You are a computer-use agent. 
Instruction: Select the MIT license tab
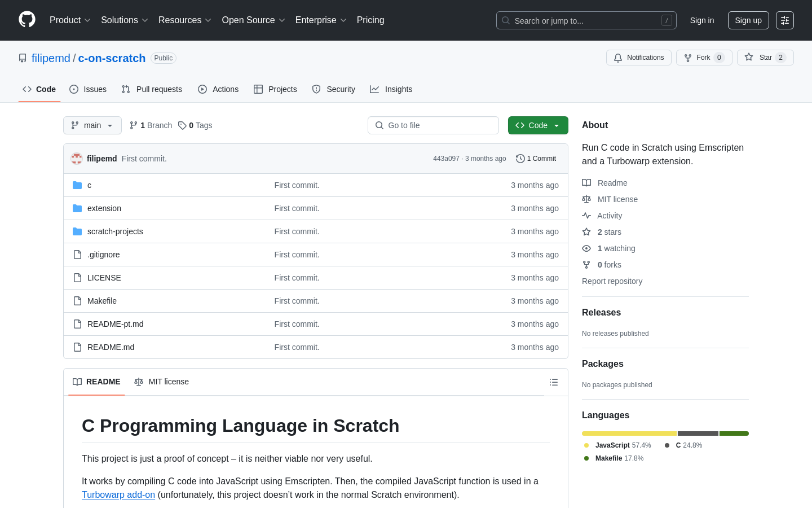161,382
